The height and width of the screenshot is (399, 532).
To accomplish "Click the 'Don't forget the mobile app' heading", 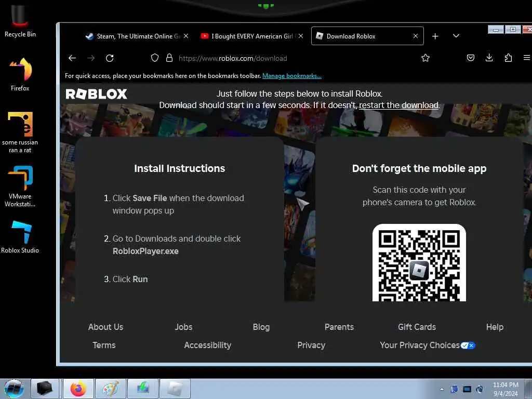I will coord(419,168).
